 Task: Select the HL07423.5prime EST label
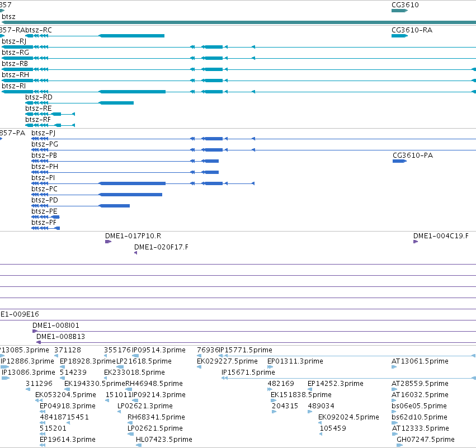164,440
